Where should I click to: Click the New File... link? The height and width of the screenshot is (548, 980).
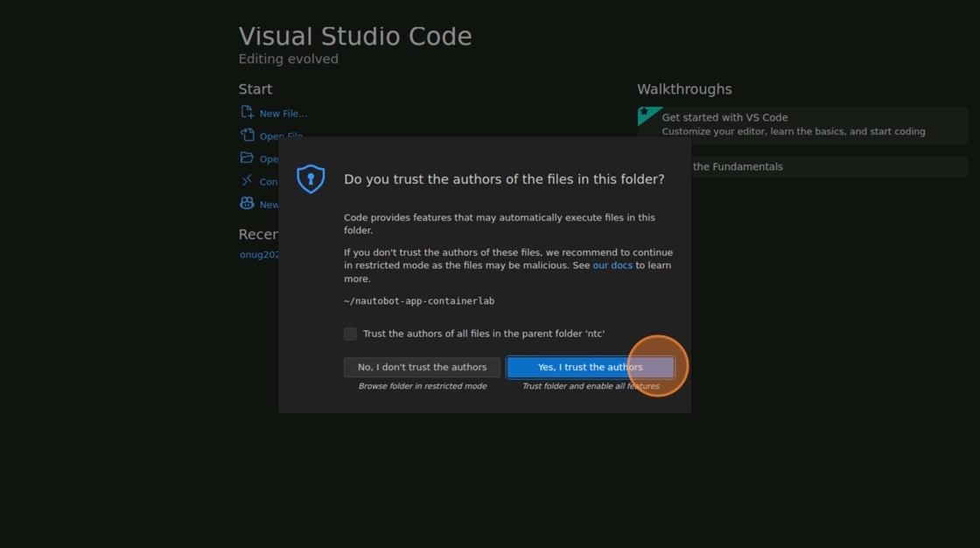[283, 113]
